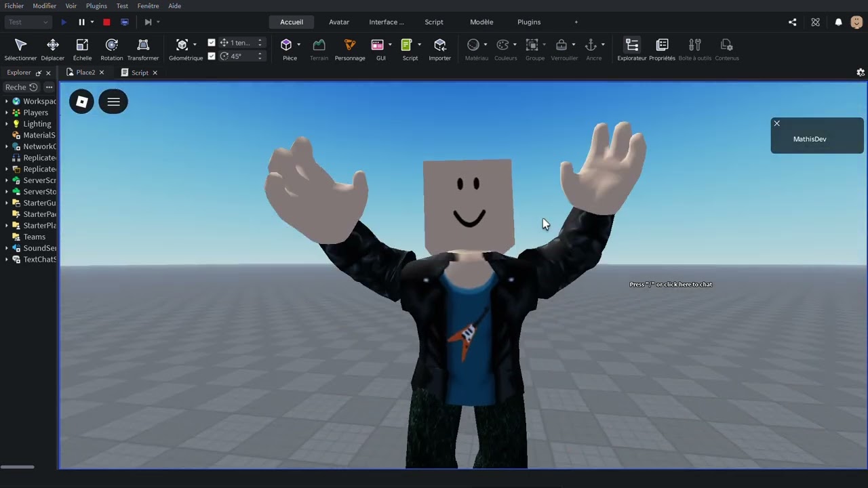Pause the running test
868x488 pixels.
(81, 22)
